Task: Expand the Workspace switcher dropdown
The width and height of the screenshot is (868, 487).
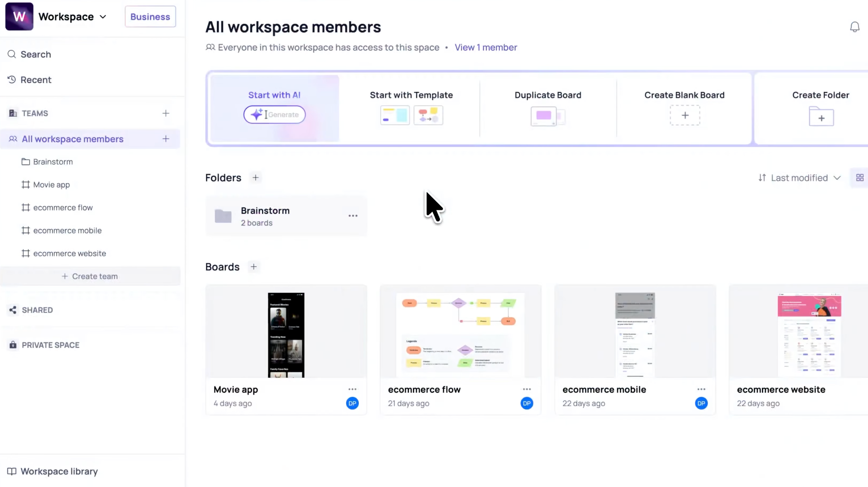Action: (103, 17)
